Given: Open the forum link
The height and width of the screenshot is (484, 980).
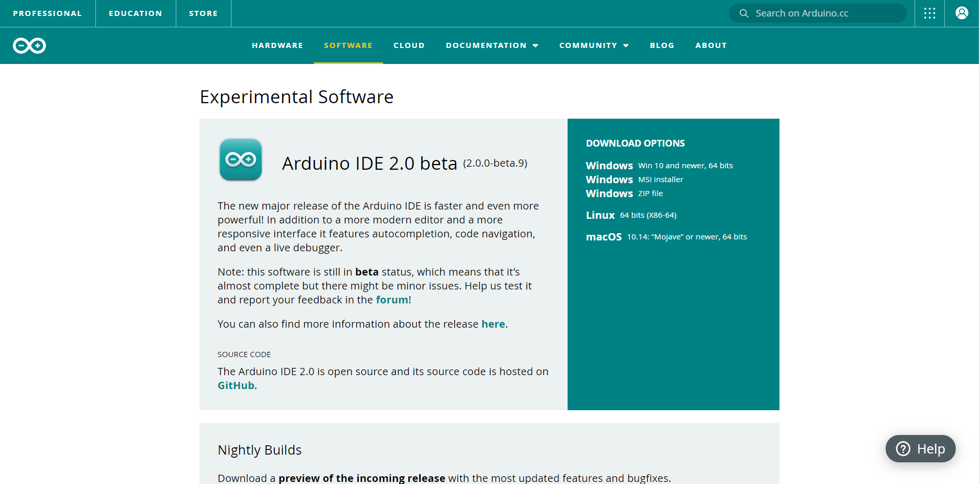Looking at the screenshot, I should click(392, 300).
